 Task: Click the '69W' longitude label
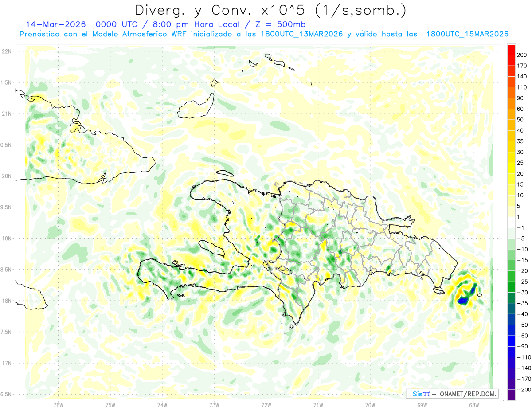(x=422, y=405)
